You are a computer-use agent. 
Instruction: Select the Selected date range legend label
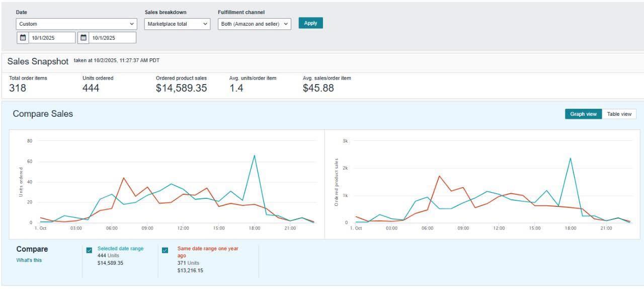pos(120,249)
